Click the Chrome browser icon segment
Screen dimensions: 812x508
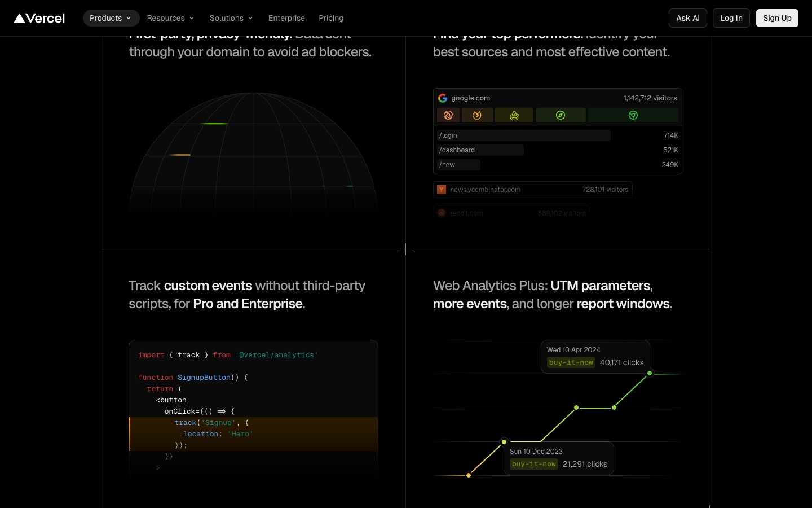633,115
